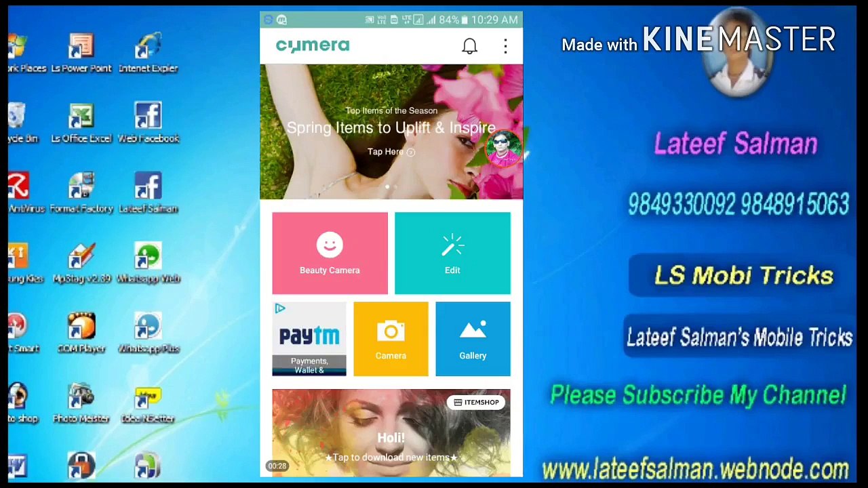This screenshot has width=868, height=488.
Task: Open the Ls Office Excel desktop icon
Action: 81,123
